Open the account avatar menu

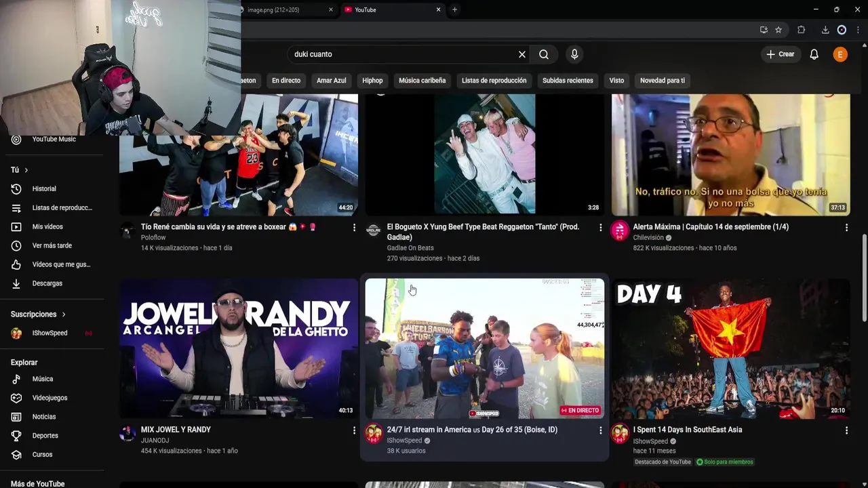840,54
